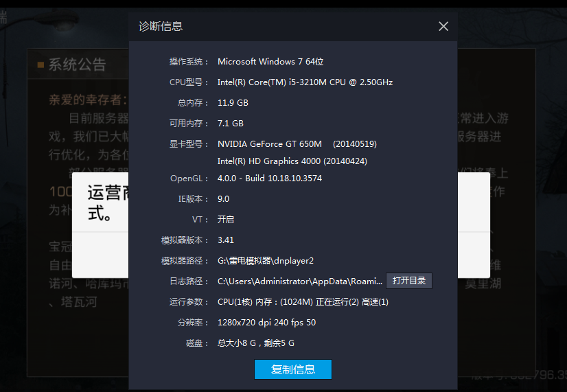Click the Intel HD Graphics 4000 entry
Viewport: 567px width, 392px height.
[x=292, y=161]
